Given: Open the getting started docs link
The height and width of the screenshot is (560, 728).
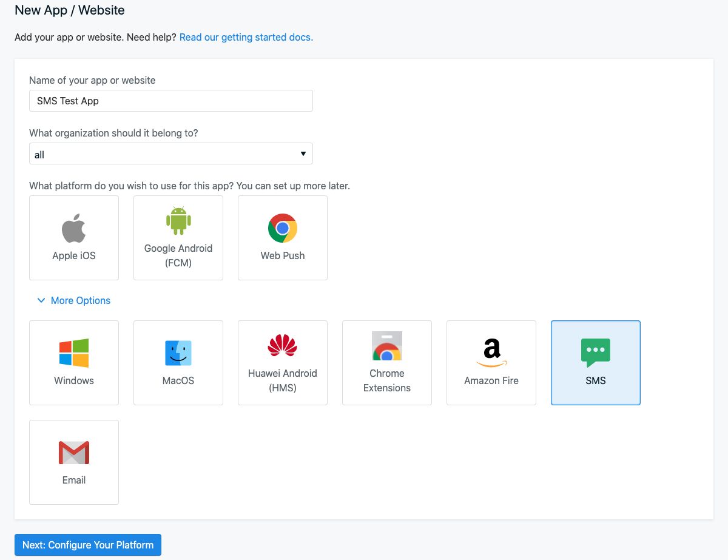Looking at the screenshot, I should (x=246, y=37).
